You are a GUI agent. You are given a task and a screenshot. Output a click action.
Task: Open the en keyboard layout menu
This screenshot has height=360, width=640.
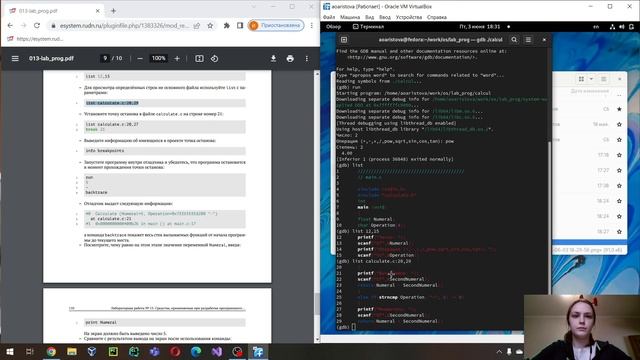(596, 27)
